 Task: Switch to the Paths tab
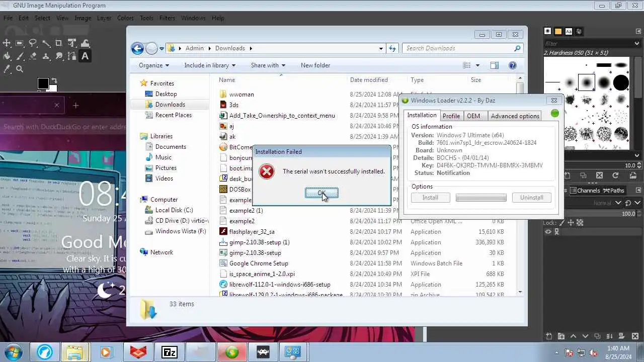pos(613,191)
